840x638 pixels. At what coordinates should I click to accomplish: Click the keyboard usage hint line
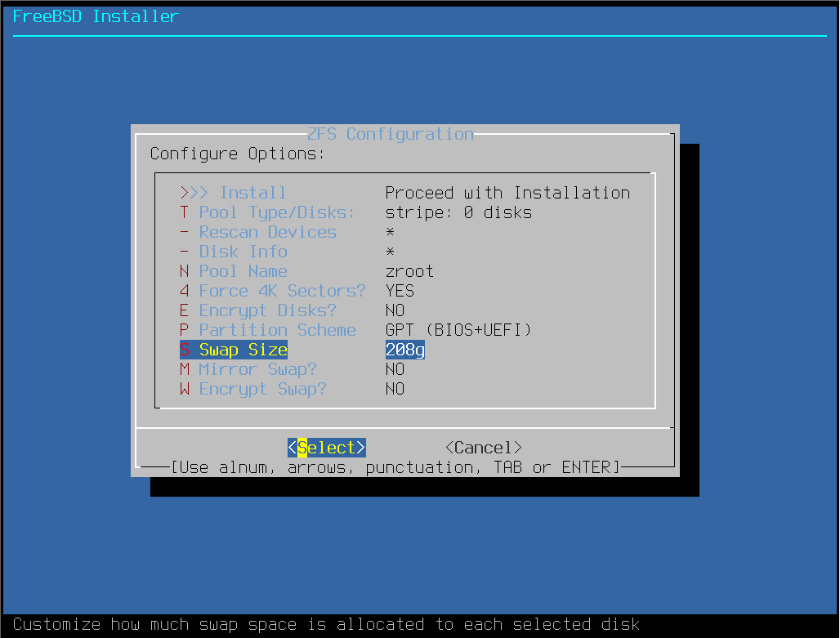click(395, 467)
